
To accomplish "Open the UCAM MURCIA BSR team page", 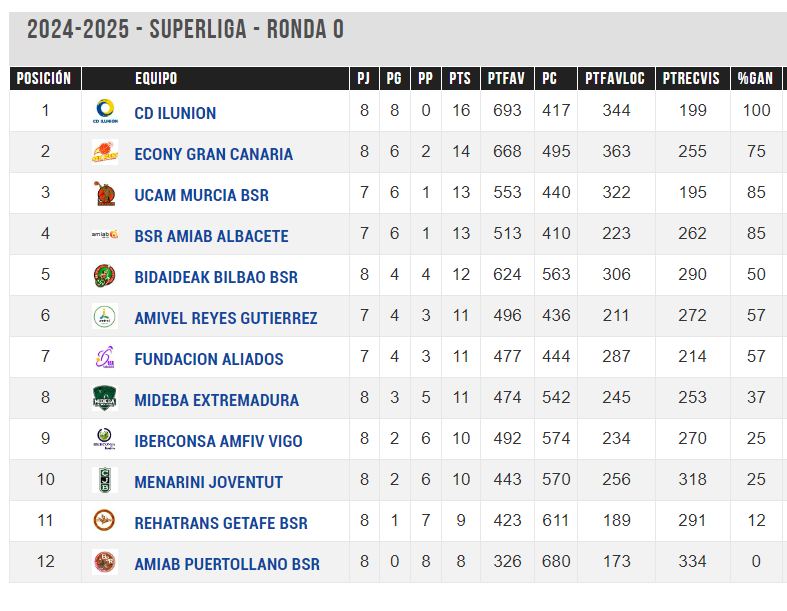I will click(x=201, y=195).
